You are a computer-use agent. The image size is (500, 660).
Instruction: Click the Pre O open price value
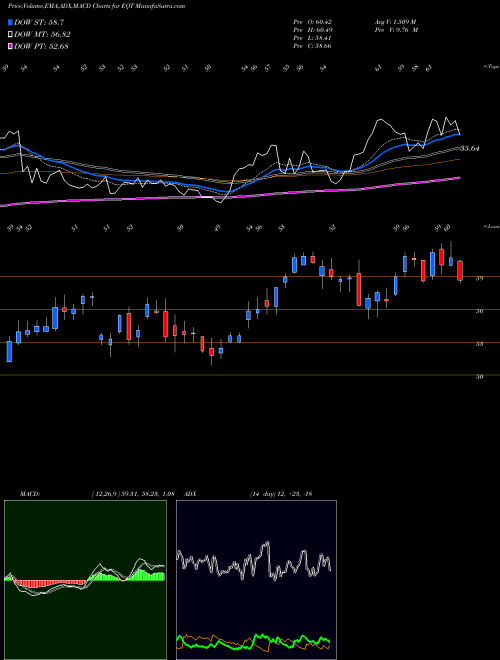point(314,22)
